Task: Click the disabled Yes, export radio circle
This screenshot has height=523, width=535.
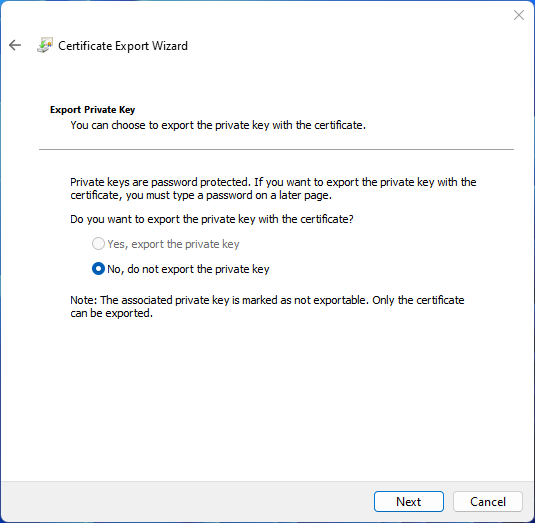Action: point(98,244)
